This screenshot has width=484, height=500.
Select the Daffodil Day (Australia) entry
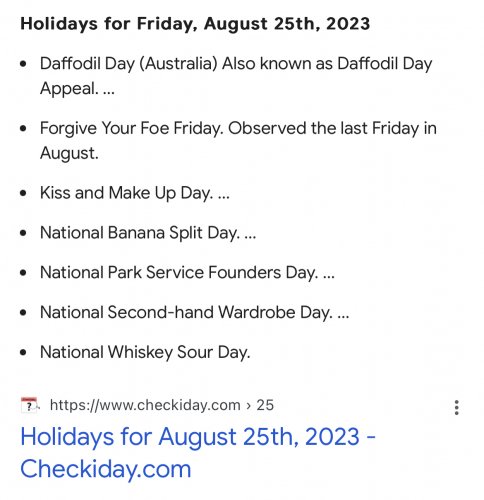(236, 76)
